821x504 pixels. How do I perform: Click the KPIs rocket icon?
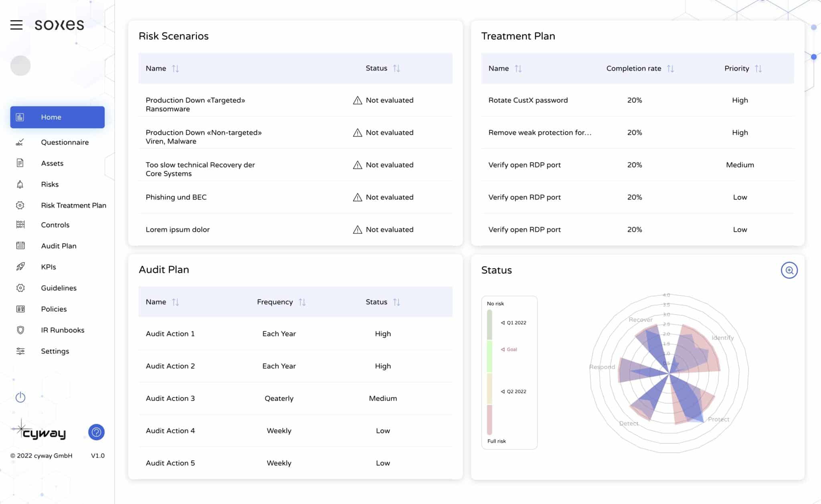tap(20, 267)
